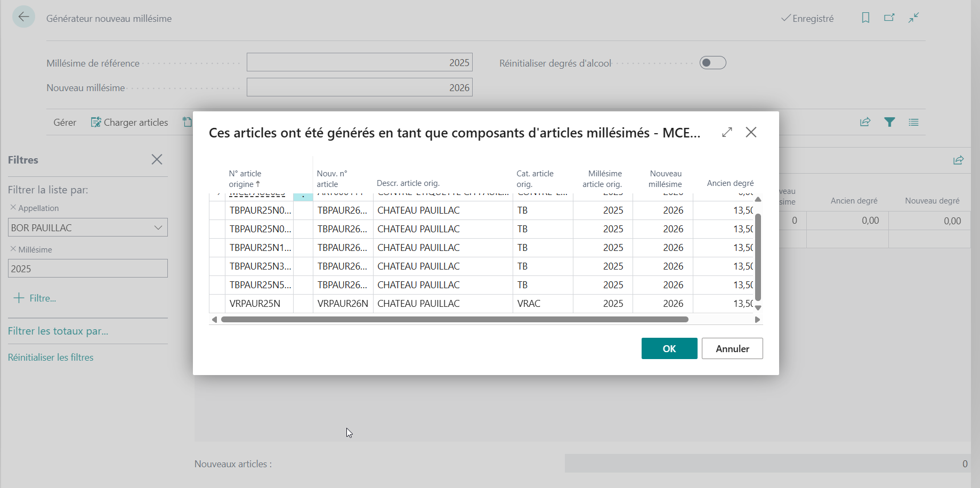Remove the Millésime filter
Viewport: 980px width, 488px height.
click(x=13, y=249)
